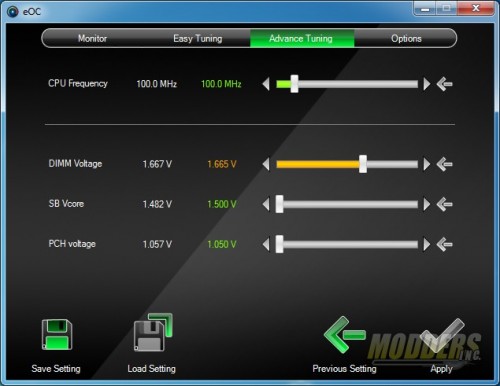The image size is (500, 386).
Task: Click the Previous Setting green arrow icon
Action: (344, 335)
